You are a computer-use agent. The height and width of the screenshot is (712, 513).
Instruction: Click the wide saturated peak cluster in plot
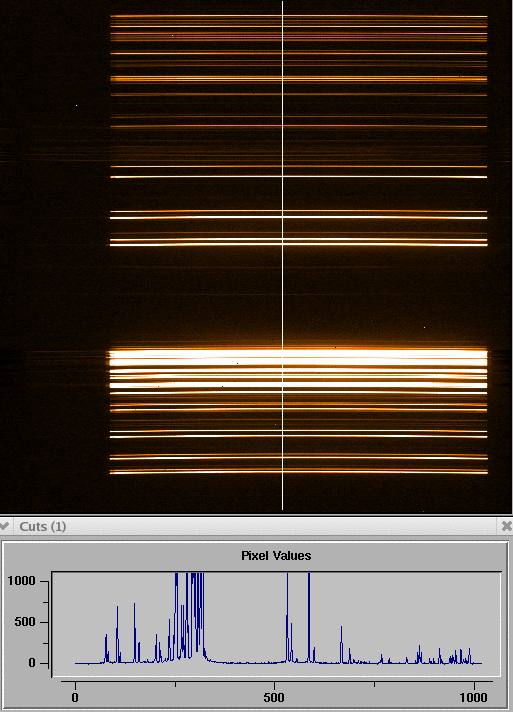[x=190, y=618]
